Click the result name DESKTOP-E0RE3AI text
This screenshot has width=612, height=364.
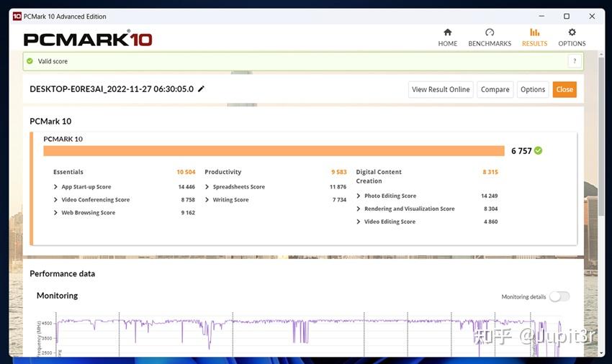(112, 89)
